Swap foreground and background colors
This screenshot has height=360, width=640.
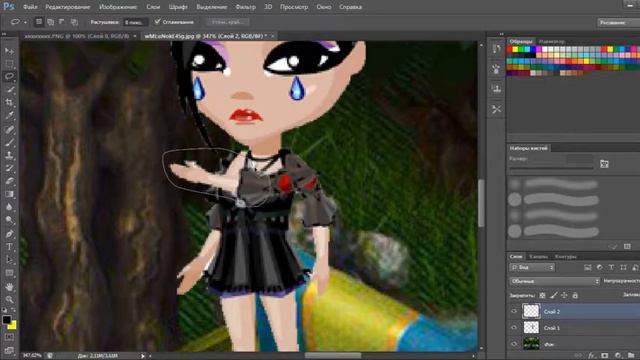[x=13, y=311]
